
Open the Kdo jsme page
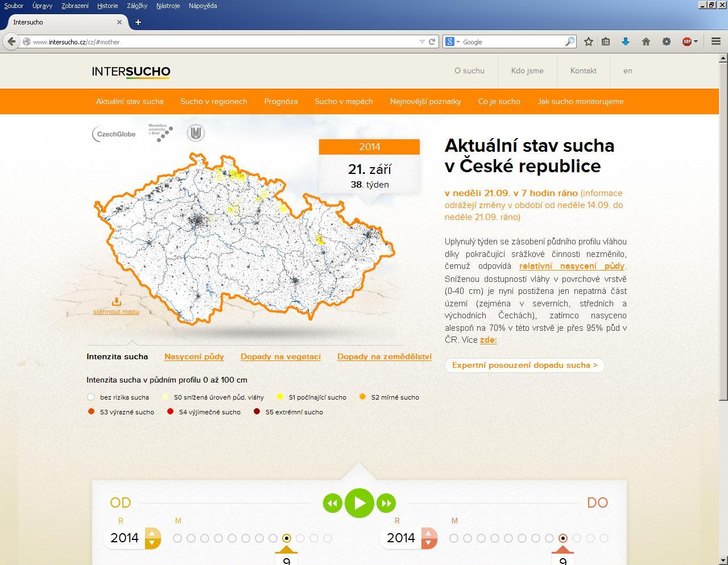click(x=527, y=71)
